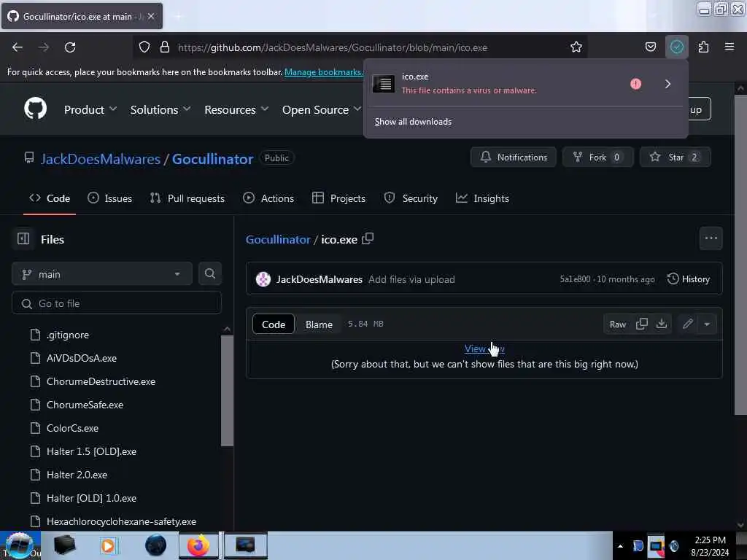Expand the Resources menu

(x=236, y=109)
